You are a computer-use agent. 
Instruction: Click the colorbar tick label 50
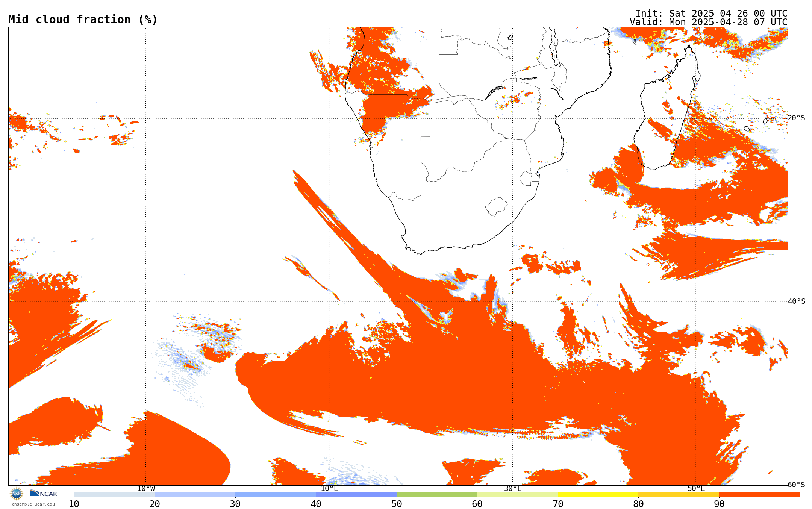[397, 504]
